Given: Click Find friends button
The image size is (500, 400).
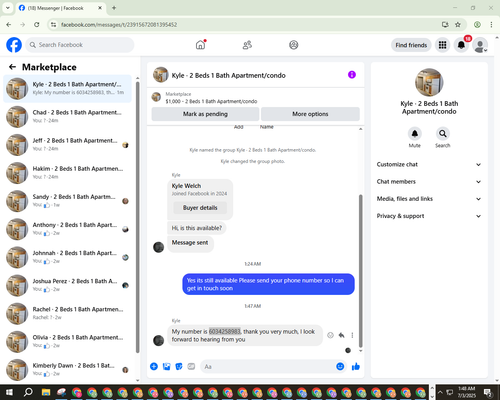Looking at the screenshot, I should click(x=411, y=45).
